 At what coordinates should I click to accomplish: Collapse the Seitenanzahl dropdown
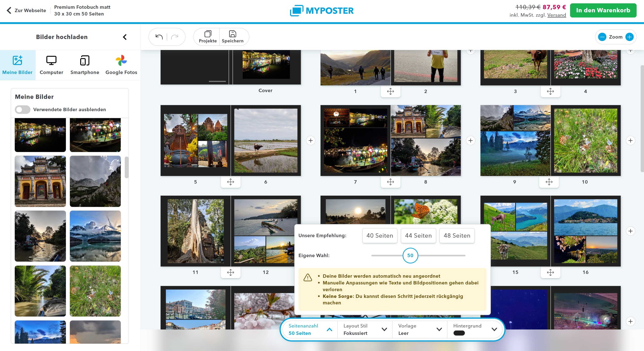(x=330, y=329)
